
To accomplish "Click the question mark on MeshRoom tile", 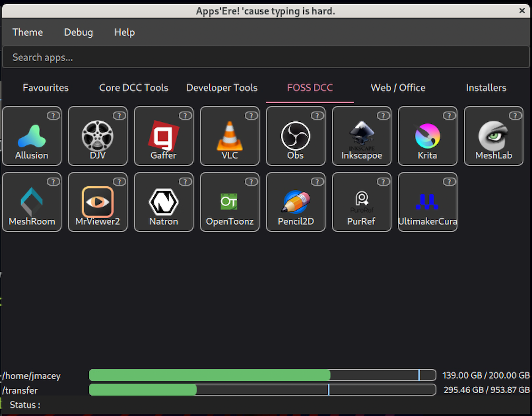I will point(53,181).
